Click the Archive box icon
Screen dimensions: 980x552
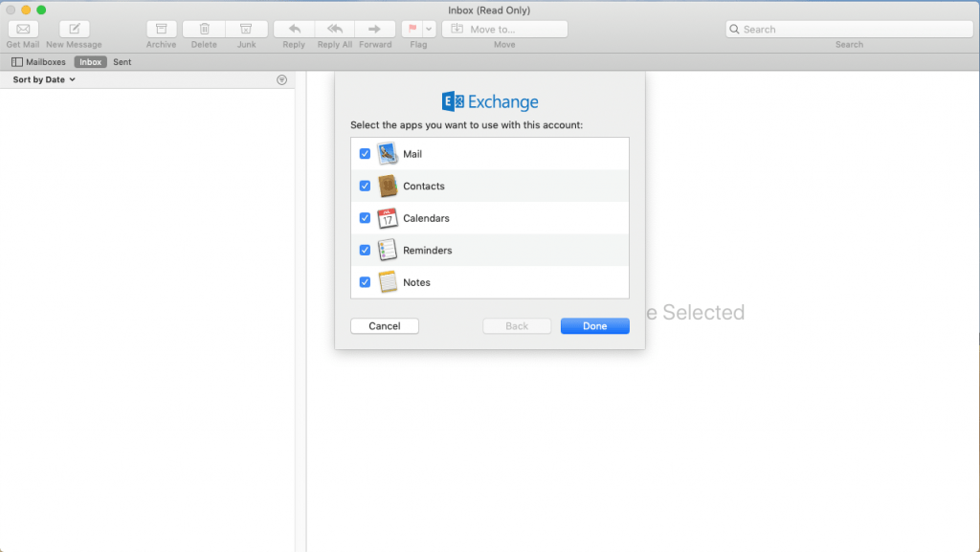161,29
